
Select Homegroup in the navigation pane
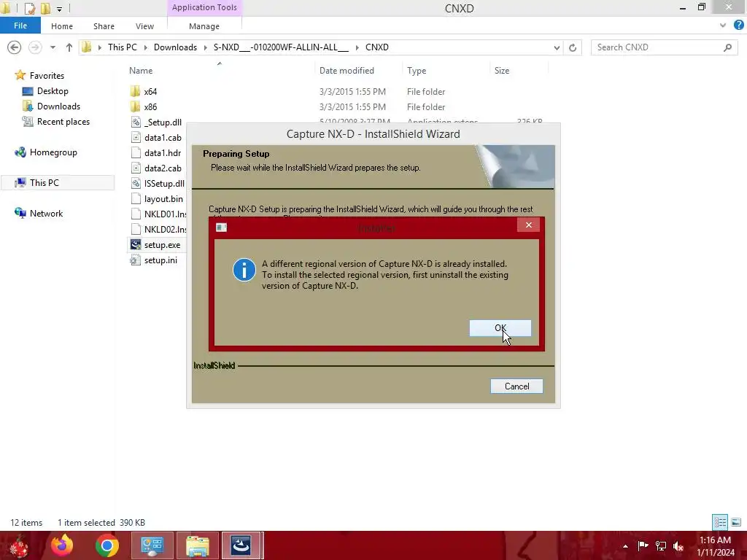click(x=46, y=152)
